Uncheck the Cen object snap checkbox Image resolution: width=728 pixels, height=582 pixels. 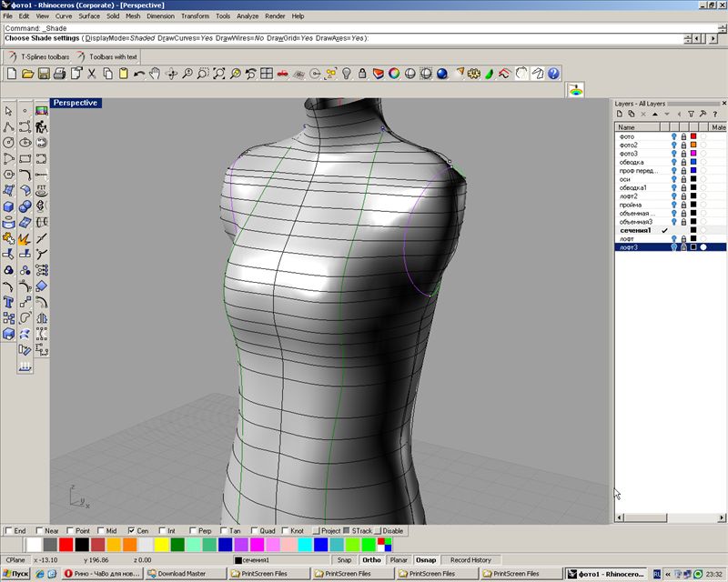click(132, 531)
